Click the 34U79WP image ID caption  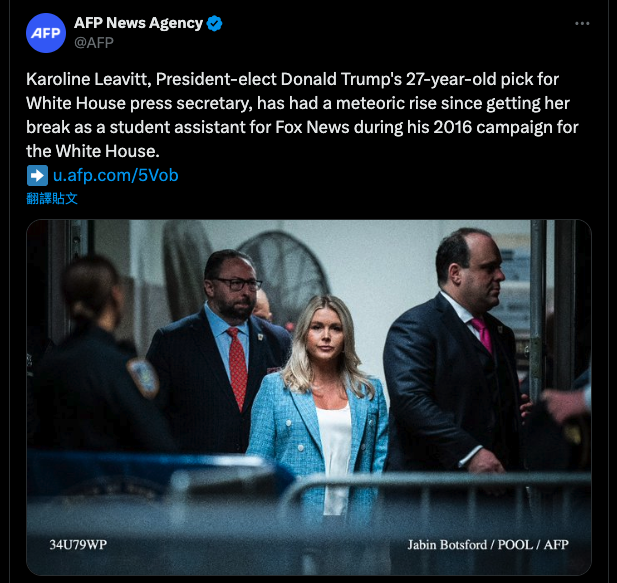(x=78, y=545)
